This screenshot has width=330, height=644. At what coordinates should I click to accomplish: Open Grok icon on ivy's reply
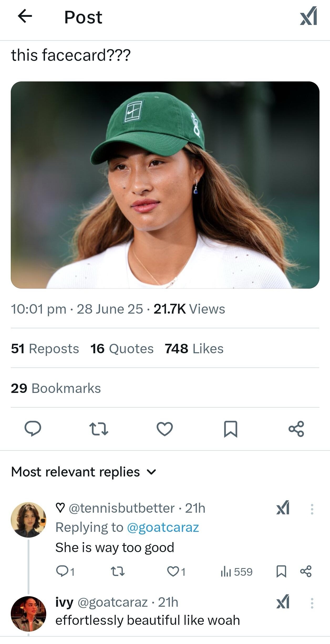pos(283,602)
